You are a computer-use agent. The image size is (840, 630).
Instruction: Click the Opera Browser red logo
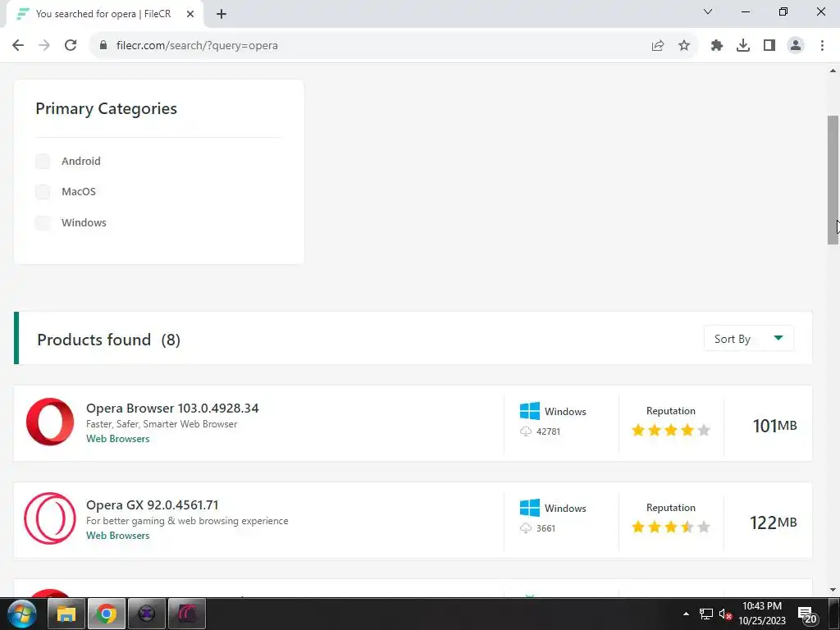(x=50, y=422)
